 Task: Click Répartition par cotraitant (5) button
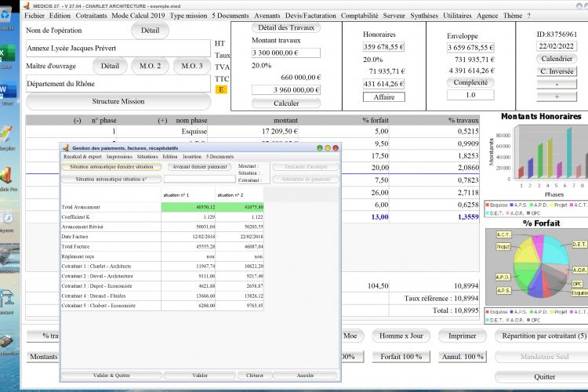(x=542, y=336)
